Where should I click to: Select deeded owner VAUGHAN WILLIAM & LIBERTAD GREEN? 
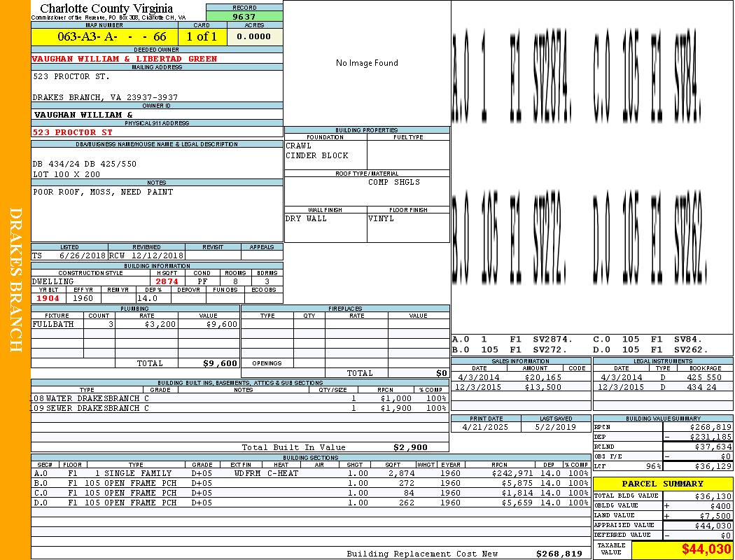(x=124, y=59)
